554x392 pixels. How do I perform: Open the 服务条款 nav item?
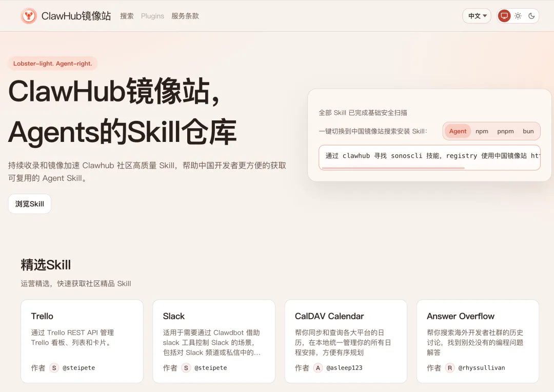click(185, 16)
